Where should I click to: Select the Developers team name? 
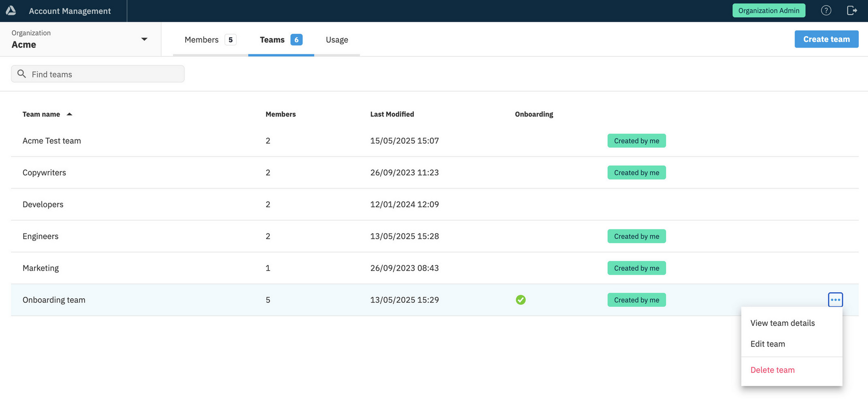pyautogui.click(x=43, y=204)
